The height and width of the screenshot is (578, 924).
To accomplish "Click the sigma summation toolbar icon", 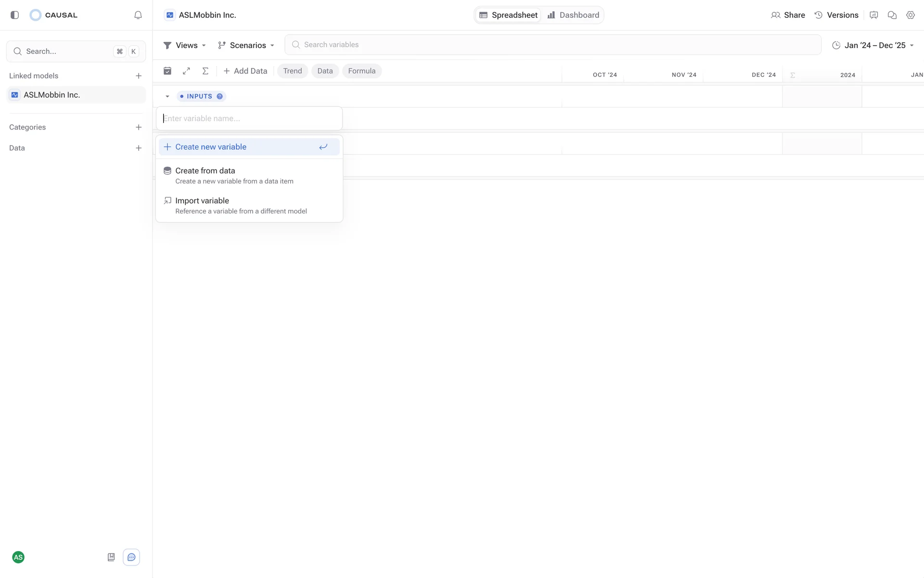I will click(x=205, y=71).
